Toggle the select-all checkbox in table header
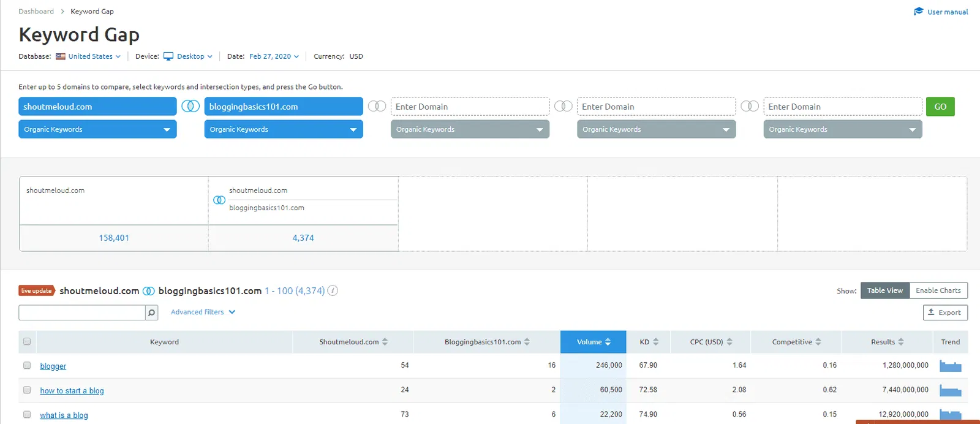Screen dimensions: 980x424 click(27, 341)
